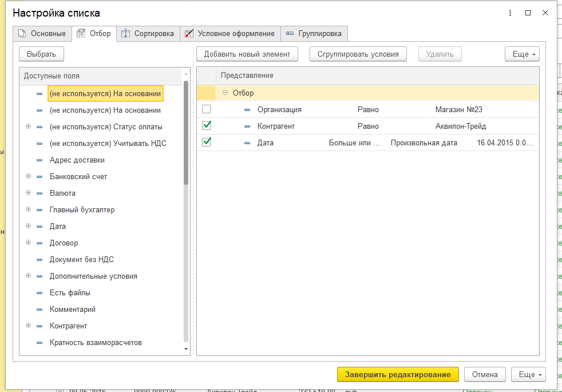Click the available fields list scrollbar thumb
562x392 pixels.
point(185,133)
